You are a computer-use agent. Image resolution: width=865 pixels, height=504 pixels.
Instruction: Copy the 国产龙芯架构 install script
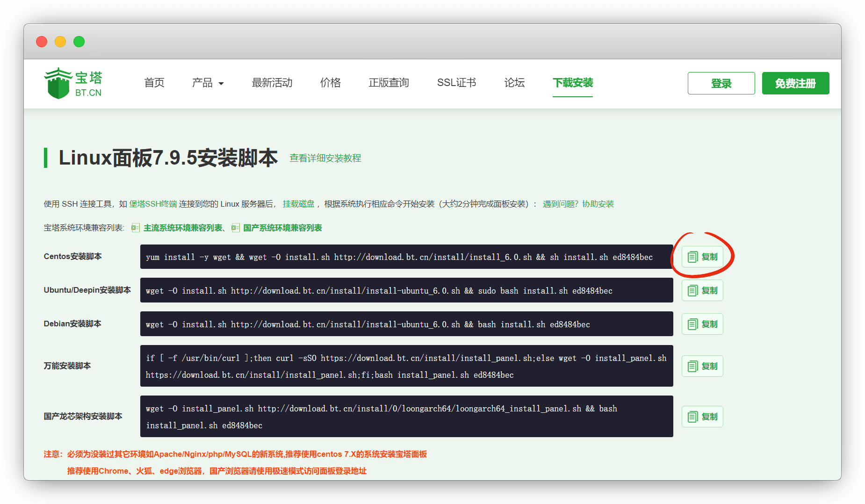pyautogui.click(x=702, y=417)
